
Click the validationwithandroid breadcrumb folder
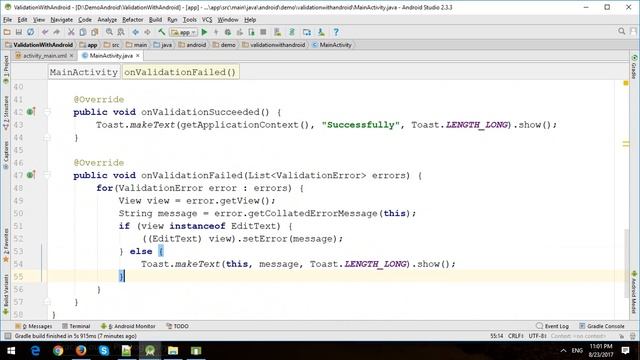point(273,45)
